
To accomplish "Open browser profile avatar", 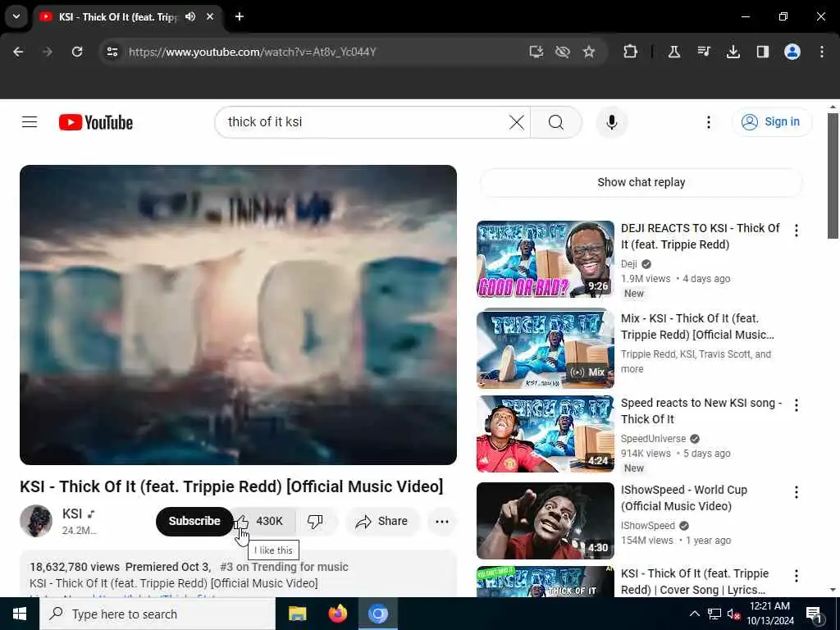I will click(x=792, y=52).
